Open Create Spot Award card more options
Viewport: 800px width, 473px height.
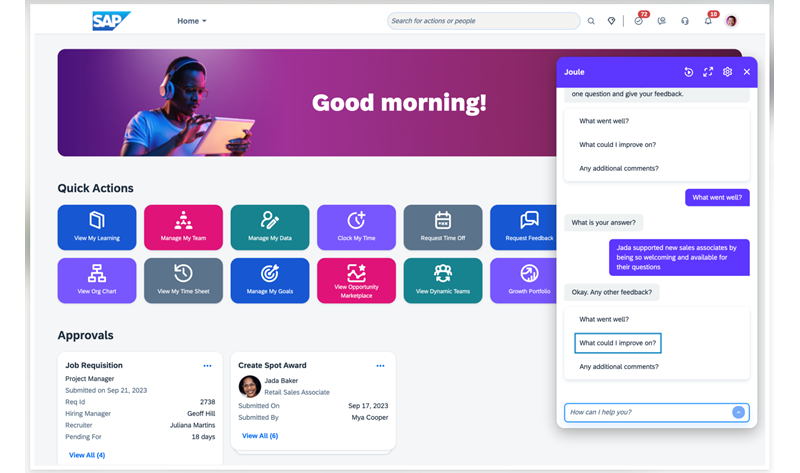(380, 366)
